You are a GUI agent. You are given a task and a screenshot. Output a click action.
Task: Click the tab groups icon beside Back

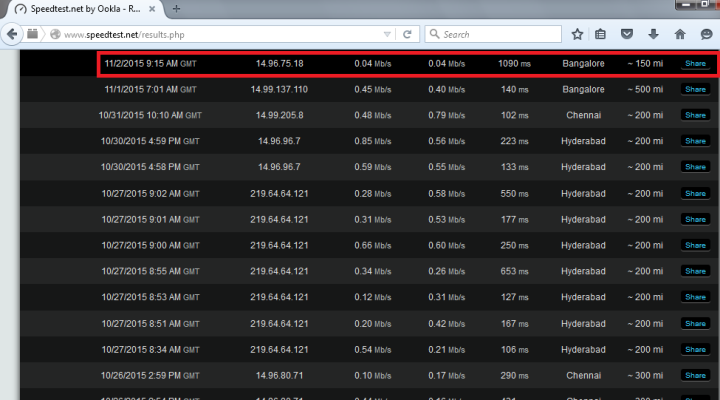pos(32,34)
